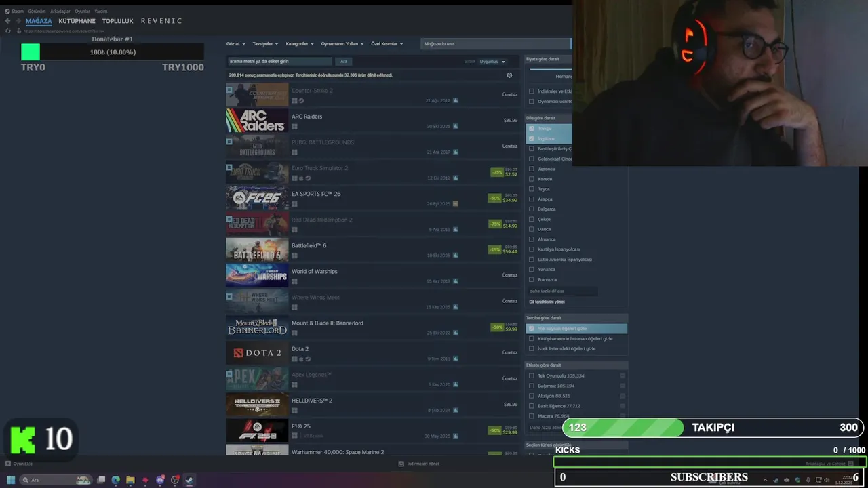Click the Windows platform icon under ARC Raiders
This screenshot has width=868, height=488.
pyautogui.click(x=294, y=127)
